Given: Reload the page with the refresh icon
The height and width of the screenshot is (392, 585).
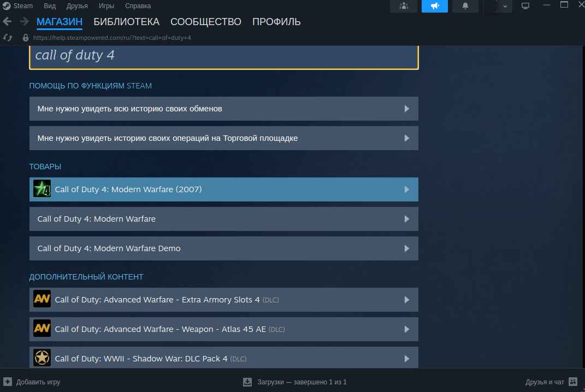Looking at the screenshot, I should 8,38.
